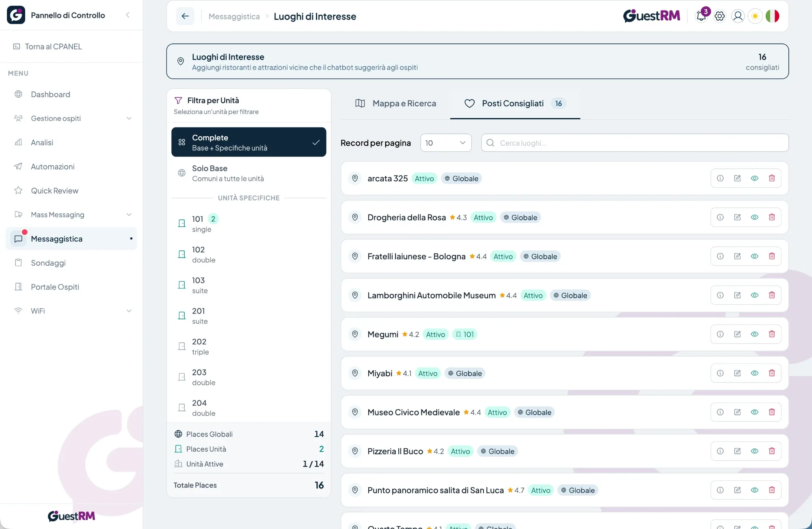Select Solo Base filter option
The width and height of the screenshot is (812, 529).
pos(249,173)
